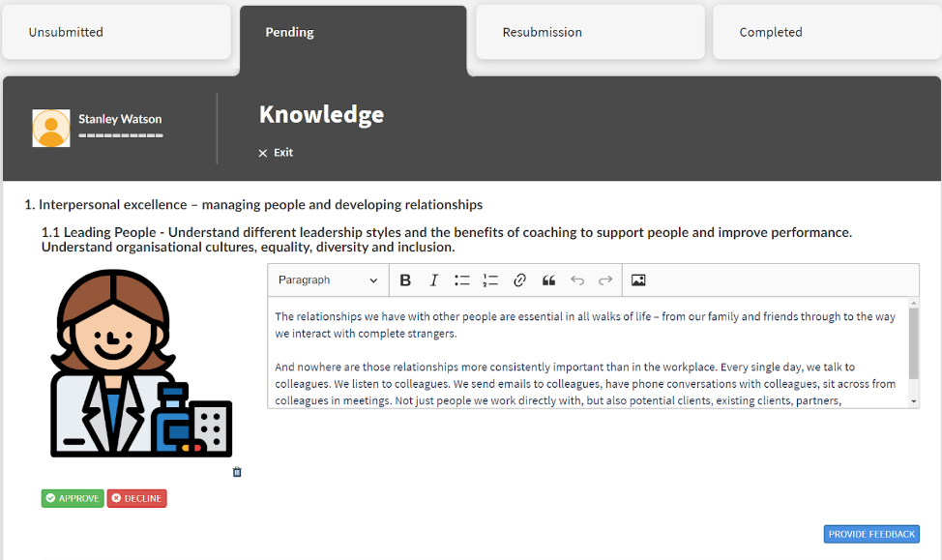Decline the Leading People submission
This screenshot has width=942, height=560.
coord(136,498)
